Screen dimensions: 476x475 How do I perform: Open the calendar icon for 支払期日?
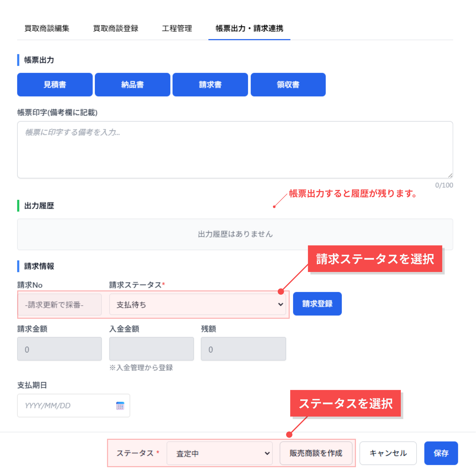click(x=120, y=406)
